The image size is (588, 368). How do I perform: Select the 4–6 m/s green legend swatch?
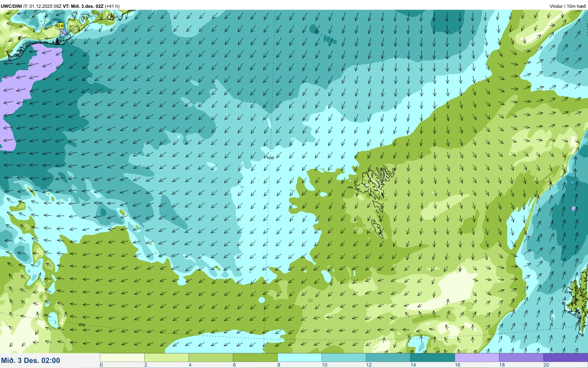click(211, 357)
